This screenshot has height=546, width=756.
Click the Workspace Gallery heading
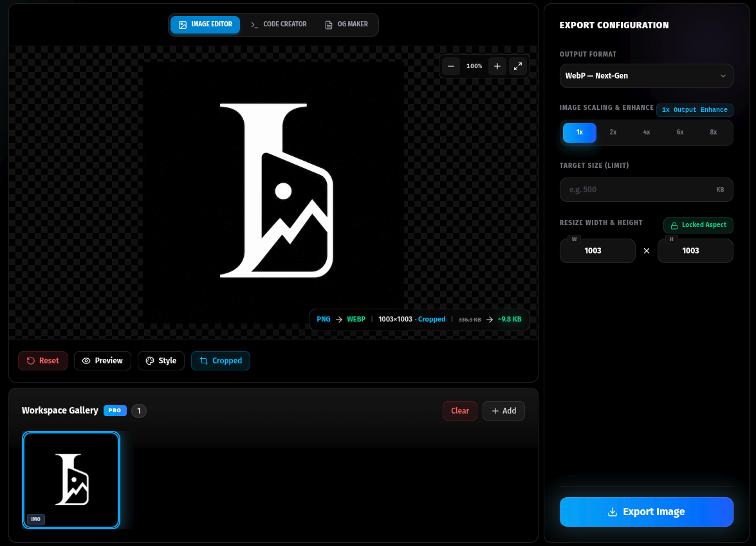coord(60,410)
